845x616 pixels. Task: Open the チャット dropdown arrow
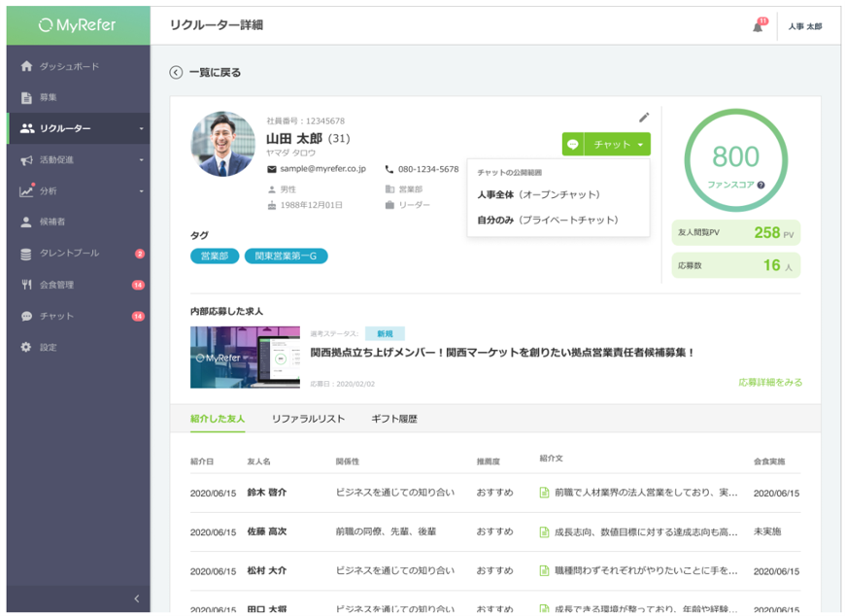tap(640, 145)
